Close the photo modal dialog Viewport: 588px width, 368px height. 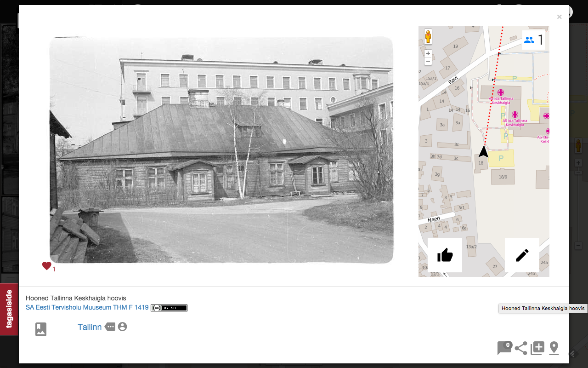559,17
